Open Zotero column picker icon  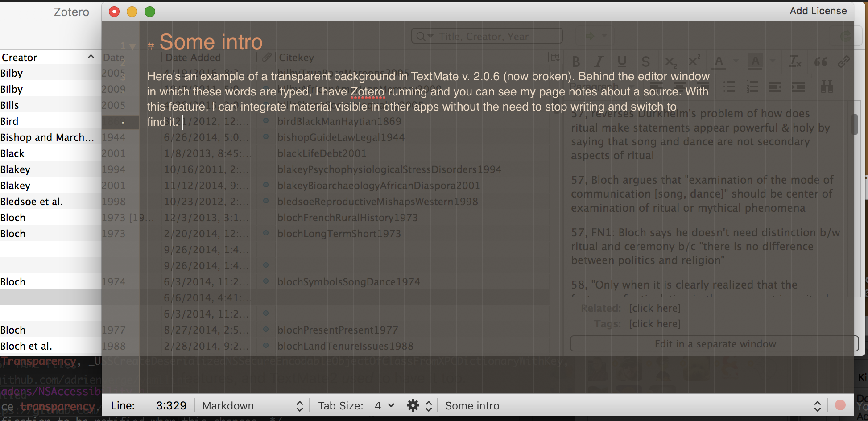(555, 57)
